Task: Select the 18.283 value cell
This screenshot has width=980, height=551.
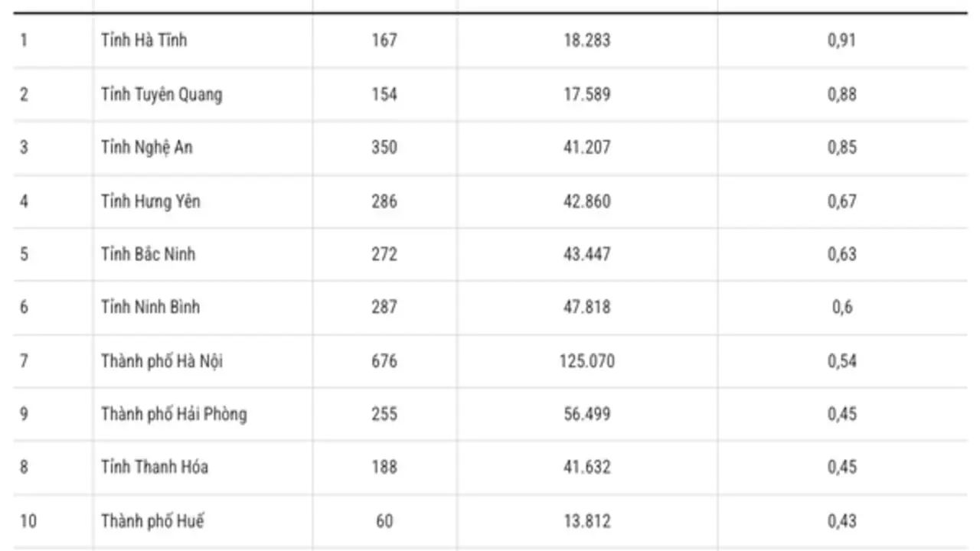Action: [x=586, y=40]
